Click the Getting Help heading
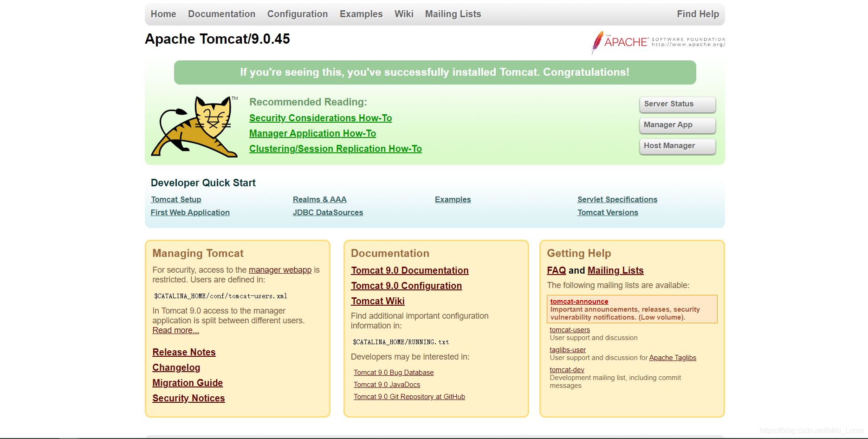Viewport: 868px width, 439px height. click(579, 253)
